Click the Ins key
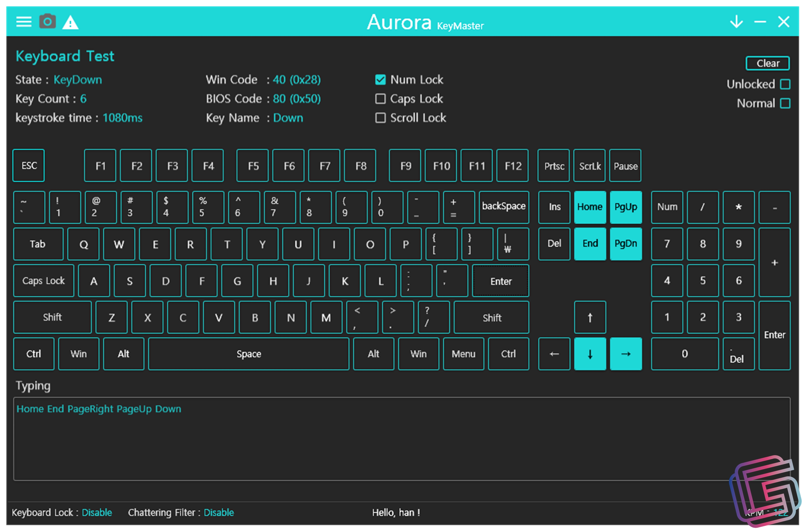Image resolution: width=806 pixels, height=532 pixels. pyautogui.click(x=554, y=207)
